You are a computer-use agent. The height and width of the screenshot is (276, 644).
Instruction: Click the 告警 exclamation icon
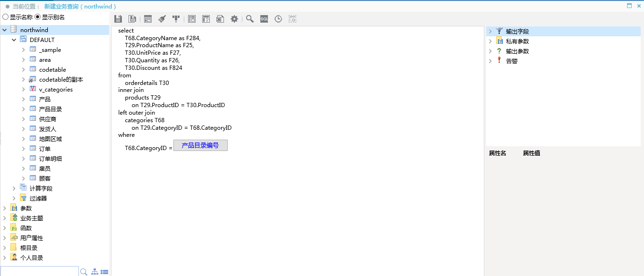pyautogui.click(x=499, y=60)
